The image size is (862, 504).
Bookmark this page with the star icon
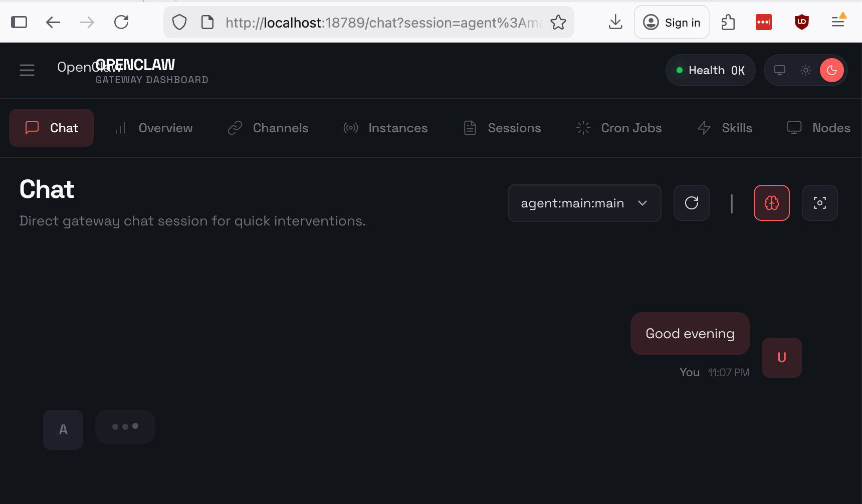(x=558, y=22)
